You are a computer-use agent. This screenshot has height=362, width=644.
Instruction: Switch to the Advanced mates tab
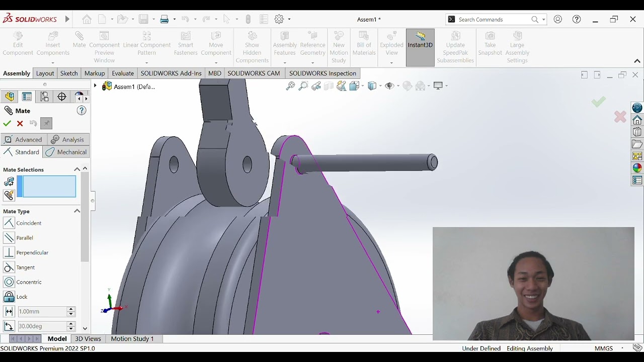[23, 139]
